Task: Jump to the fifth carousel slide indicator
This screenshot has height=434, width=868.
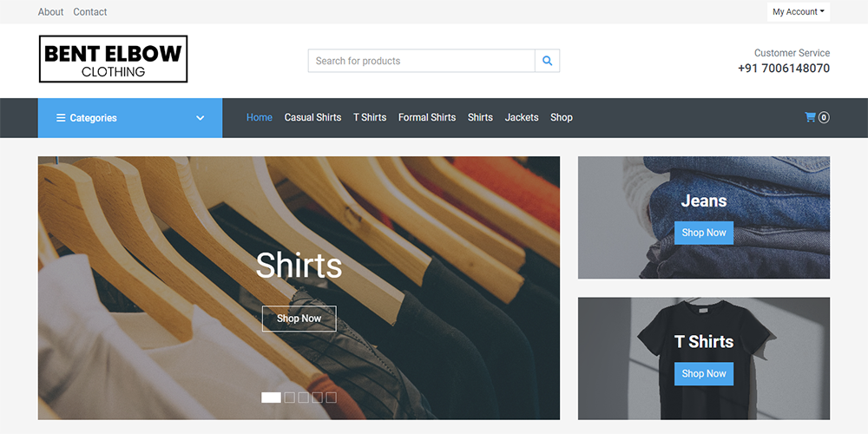Action: click(x=331, y=398)
